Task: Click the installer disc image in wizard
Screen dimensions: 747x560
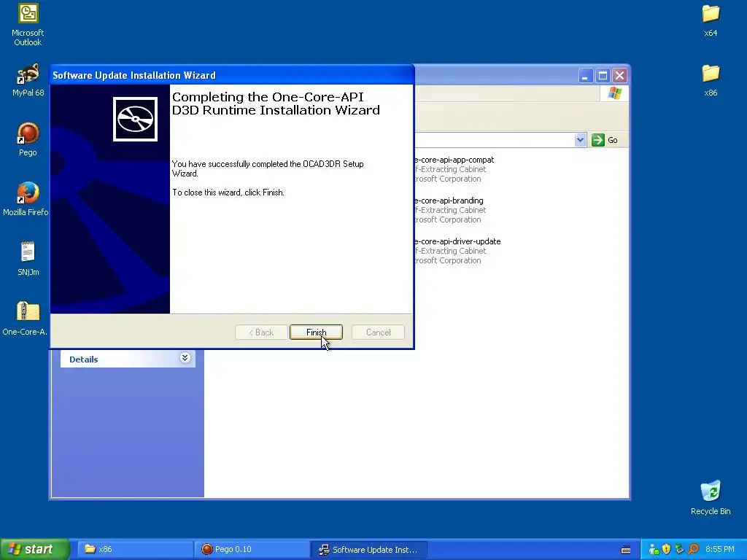Action: tap(135, 119)
